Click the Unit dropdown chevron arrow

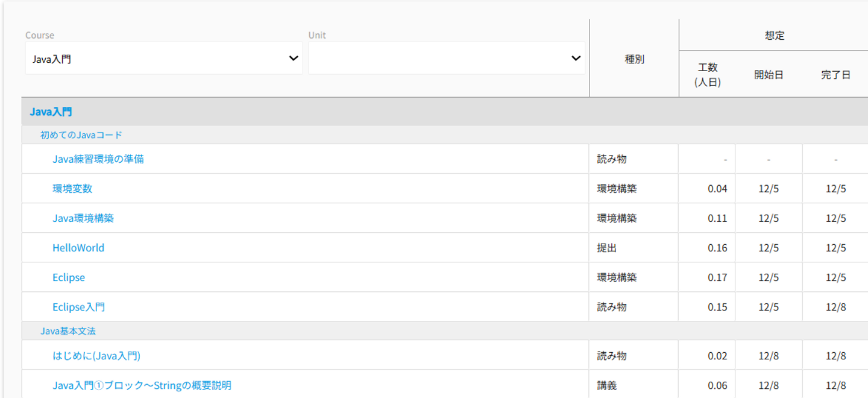[x=576, y=58]
